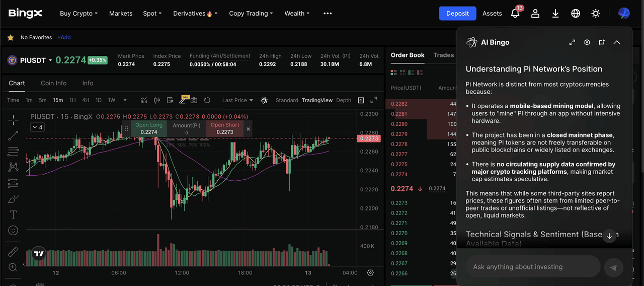Click the Ask anything about investing field
644x286 pixels.
(x=533, y=267)
